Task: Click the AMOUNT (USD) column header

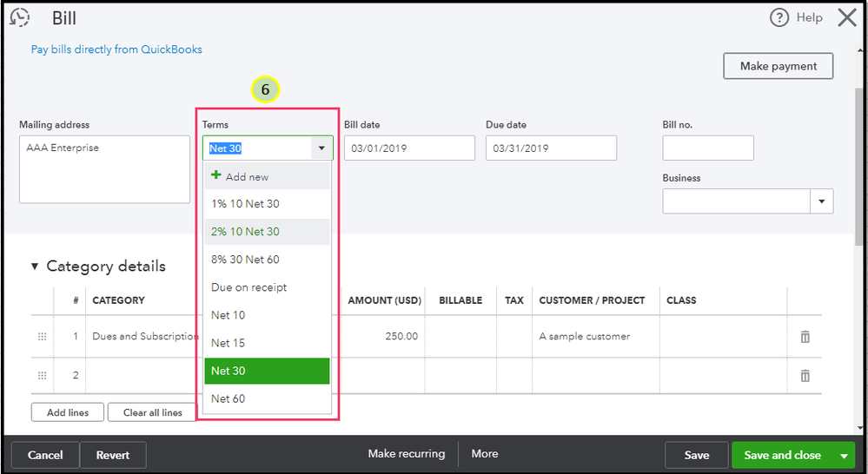Action: 384,300
